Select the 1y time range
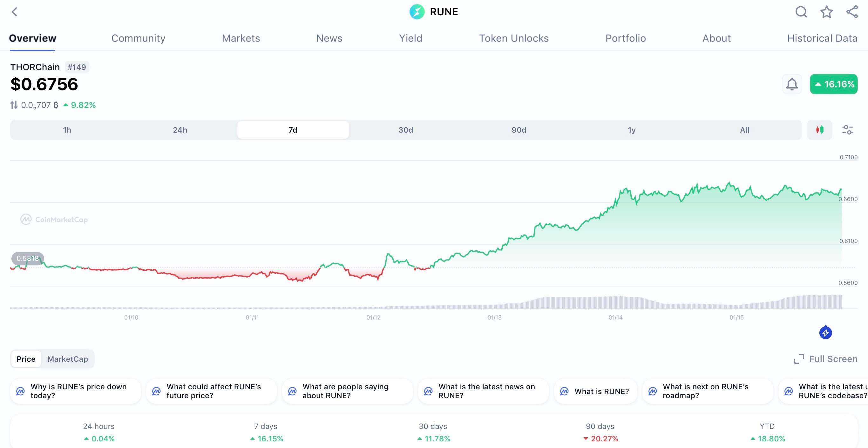868x448 pixels. coord(631,130)
